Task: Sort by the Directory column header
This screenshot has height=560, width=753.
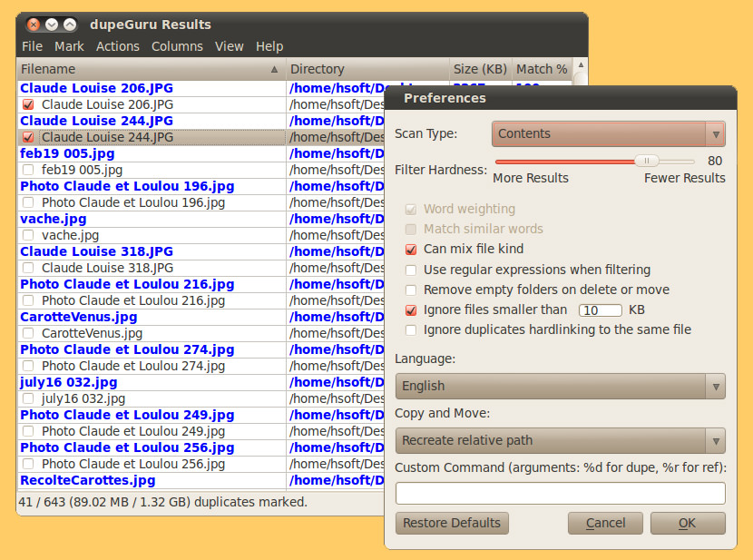Action: [367, 69]
